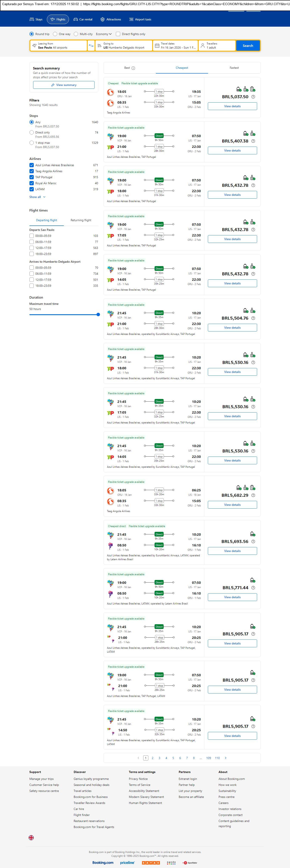Click the Attractions icon in top navigation
Screen dimensions: 290x868
point(102,20)
